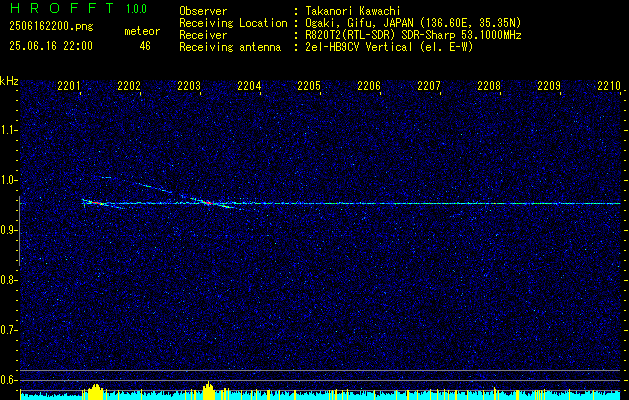The image size is (629, 400).
Task: Click frequency axis label 0.8
Action: click(9, 280)
